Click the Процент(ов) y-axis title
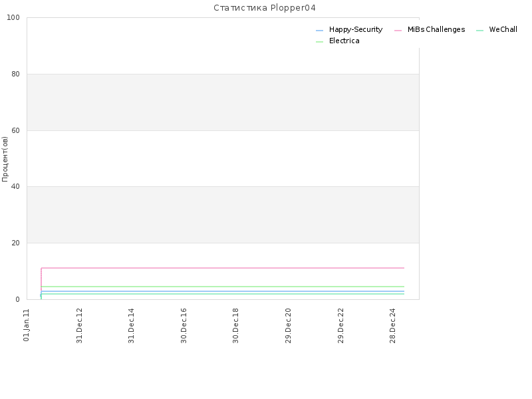The width and height of the screenshot is (532, 399). (x=5, y=159)
